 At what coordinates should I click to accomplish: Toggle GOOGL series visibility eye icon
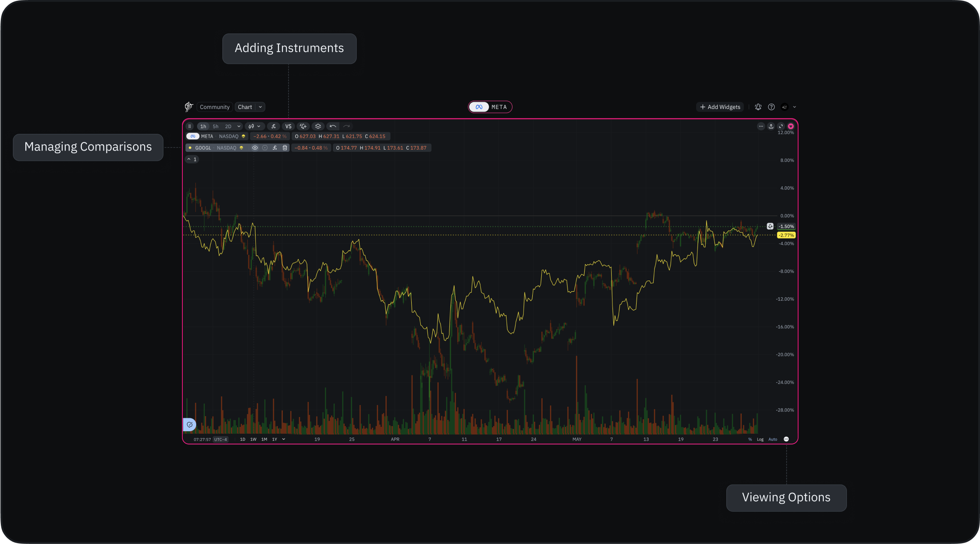pyautogui.click(x=255, y=148)
